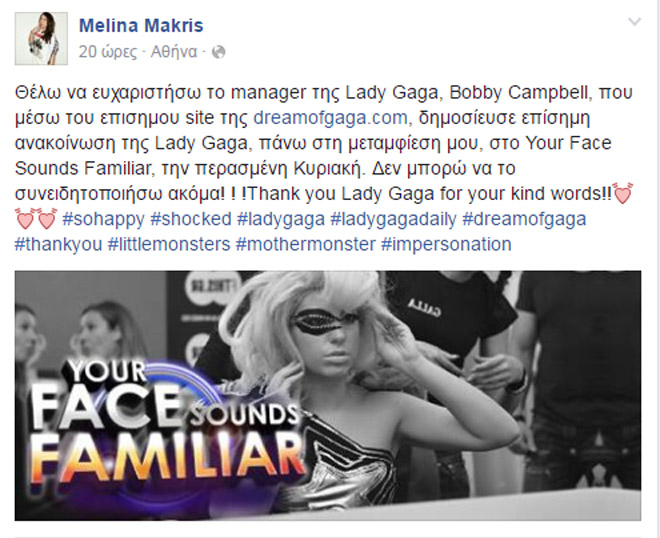
Task: Open the #ladygaga hashtag
Action: pyautogui.click(x=281, y=219)
